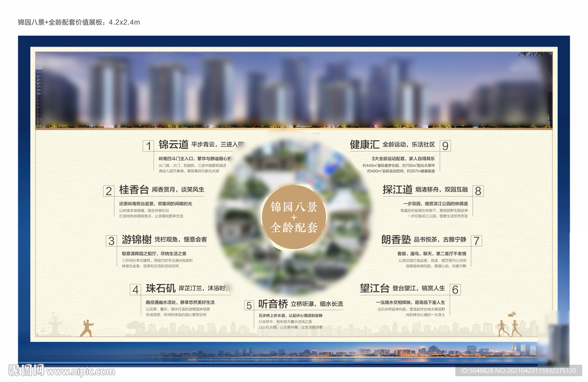Image resolution: width=588 pixels, height=382 pixels.
Task: Click the blurred high-rise skyline banner image
Action: pos(293,90)
